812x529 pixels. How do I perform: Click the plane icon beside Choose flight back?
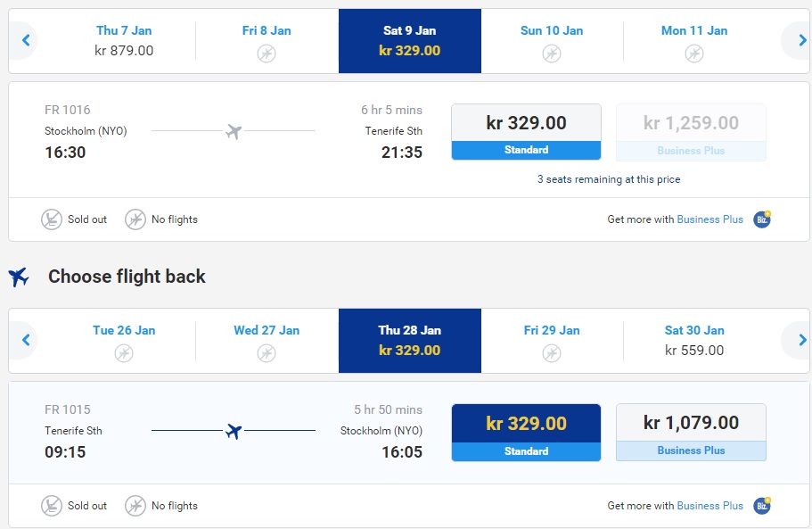pos(19,277)
